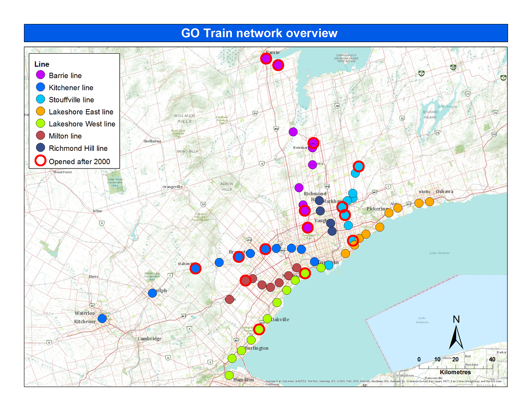Image resolution: width=532 pixels, height=411 pixels.
Task: Click the Lakeshore West green legend swatch
Action: (x=40, y=124)
